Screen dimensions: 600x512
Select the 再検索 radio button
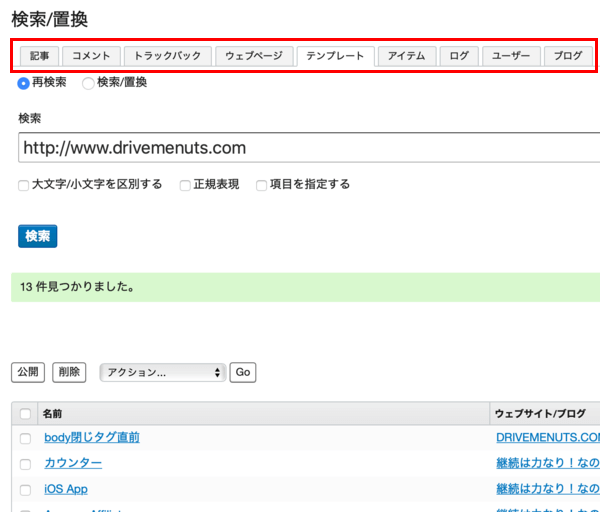click(23, 83)
